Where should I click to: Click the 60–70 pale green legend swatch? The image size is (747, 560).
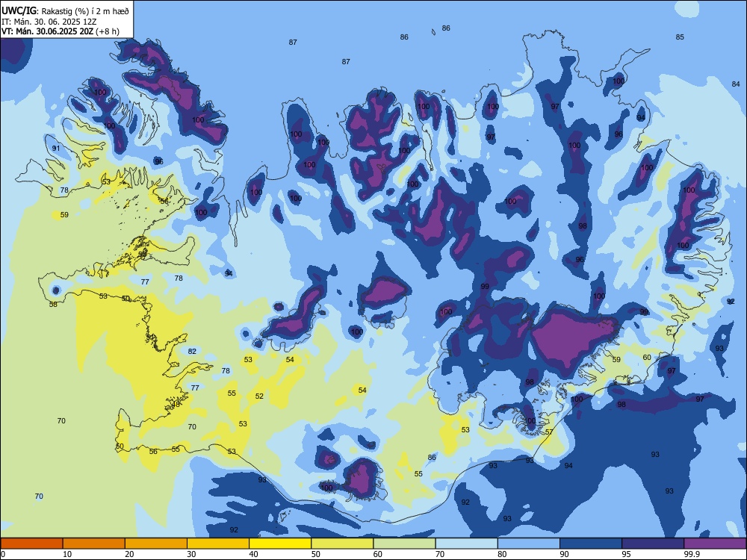(404, 544)
